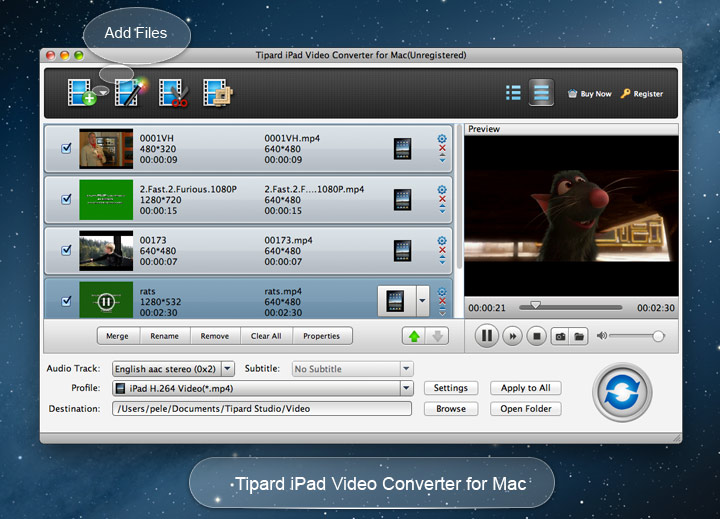This screenshot has height=519, width=720.
Task: Open the Clip scissors tool icon
Action: pos(174,92)
